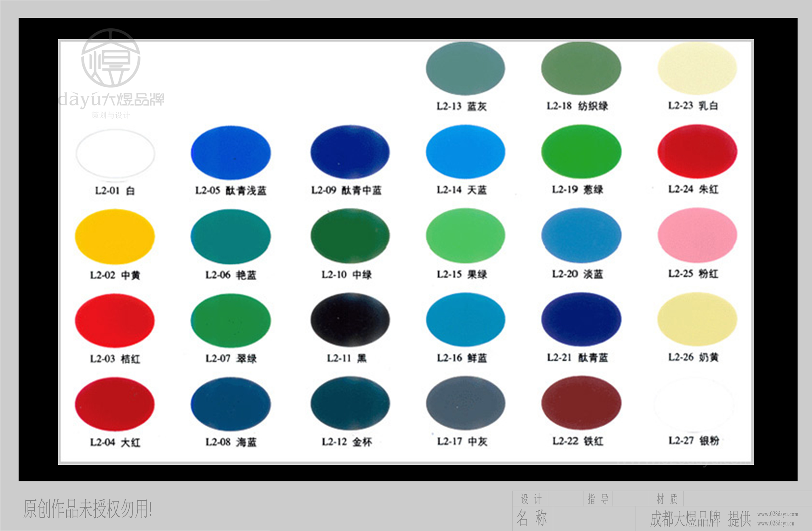Viewport: 812px width, 531px height.
Task: Select the L2-17 中灰 gray swatch
Action: pos(465,403)
